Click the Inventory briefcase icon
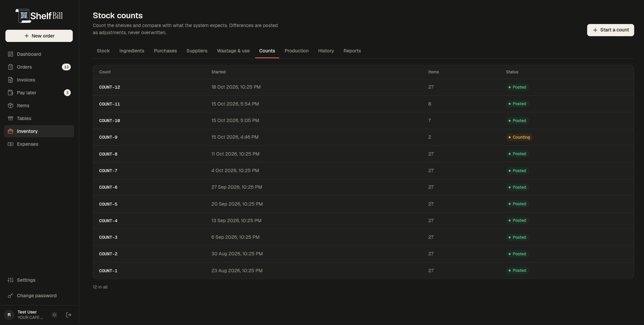 pyautogui.click(x=10, y=131)
